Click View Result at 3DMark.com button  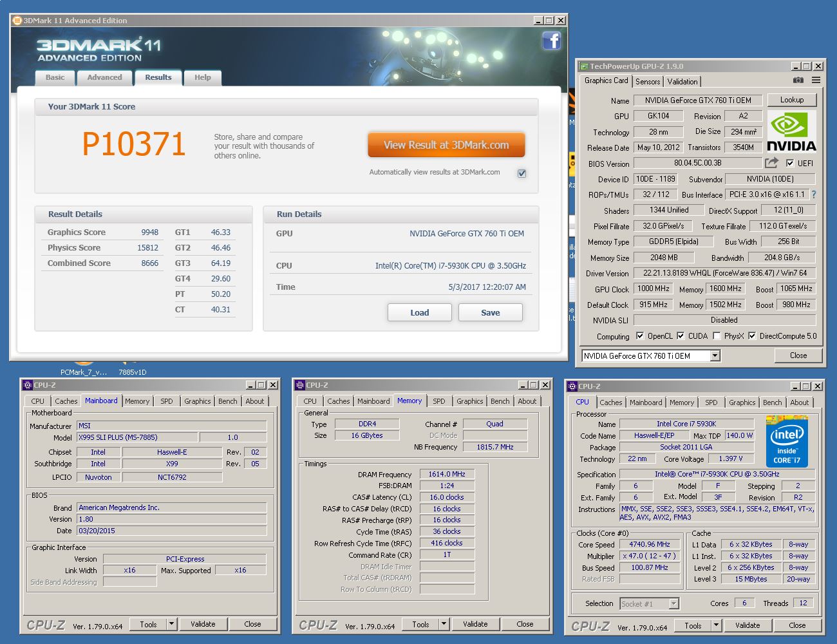click(x=446, y=145)
